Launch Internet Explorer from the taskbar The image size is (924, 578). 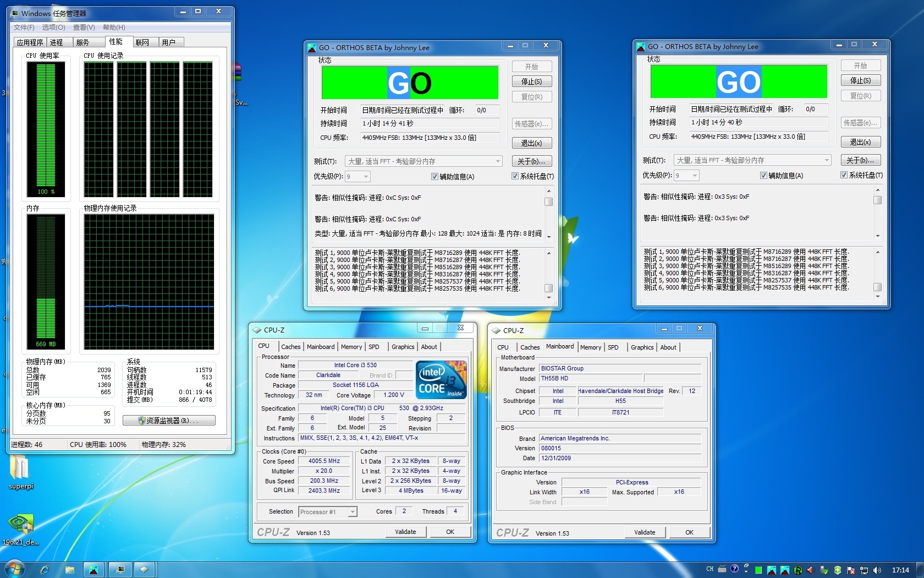[45, 570]
